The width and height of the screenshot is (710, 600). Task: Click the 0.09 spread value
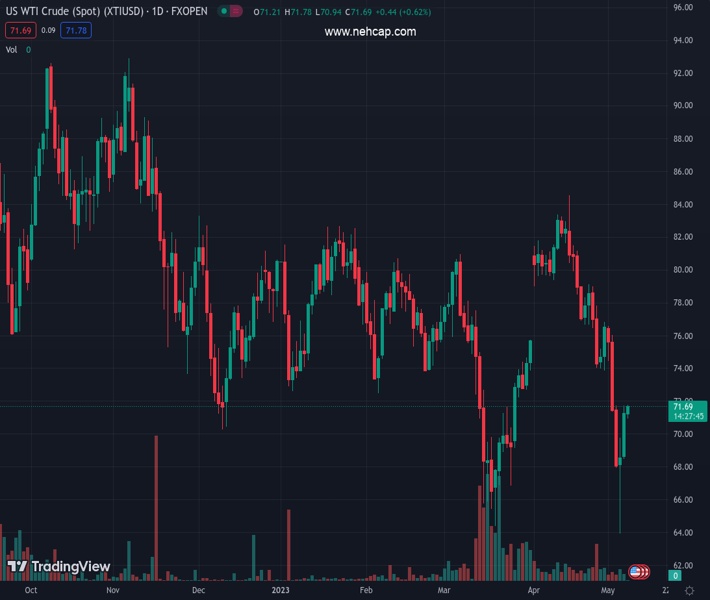pos(48,30)
